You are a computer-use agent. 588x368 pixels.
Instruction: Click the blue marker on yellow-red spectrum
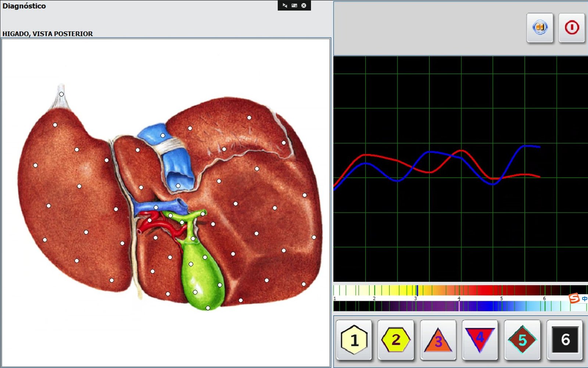coord(417,290)
